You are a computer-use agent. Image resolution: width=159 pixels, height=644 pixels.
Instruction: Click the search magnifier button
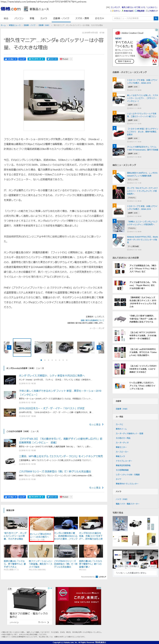tap(156, 18)
